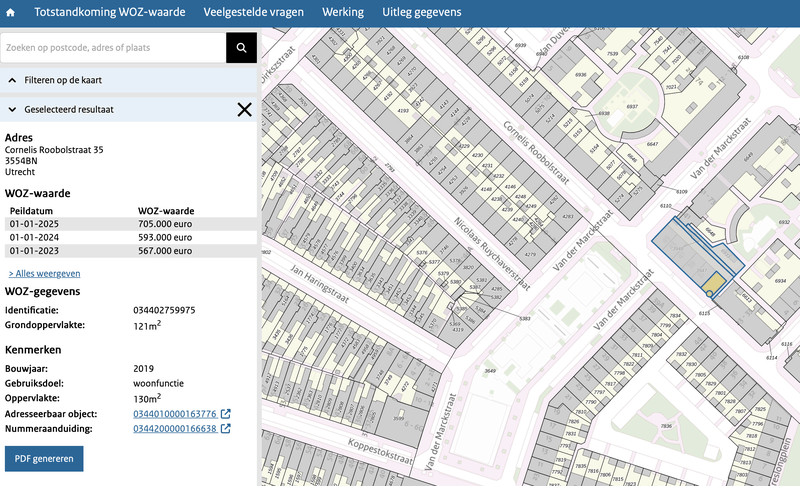Screen dimensions: 800x486
Task: Click Grondoppervlakte value 121m²
Action: coord(147,325)
